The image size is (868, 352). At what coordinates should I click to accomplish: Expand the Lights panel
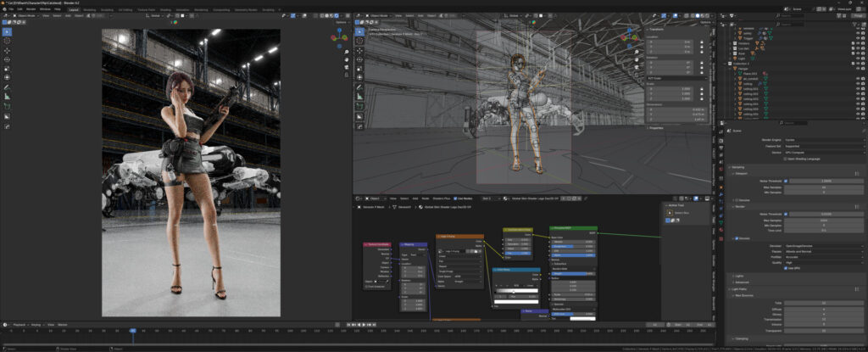pos(738,276)
